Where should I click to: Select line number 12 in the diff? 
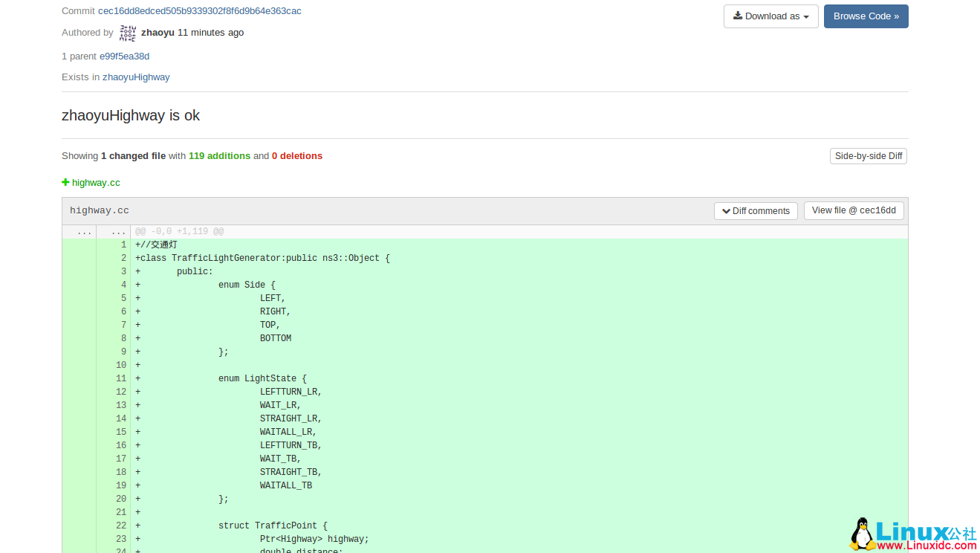pos(120,392)
